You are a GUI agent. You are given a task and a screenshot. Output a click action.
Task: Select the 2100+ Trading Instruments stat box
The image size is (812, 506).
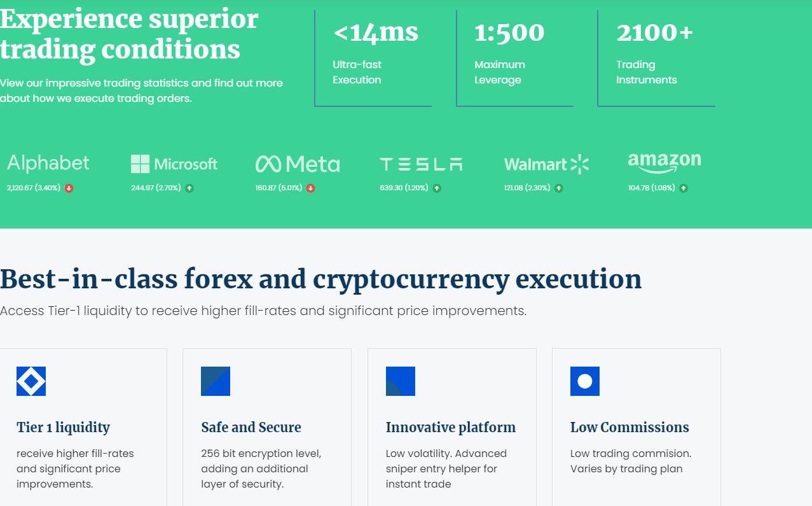pyautogui.click(x=656, y=59)
